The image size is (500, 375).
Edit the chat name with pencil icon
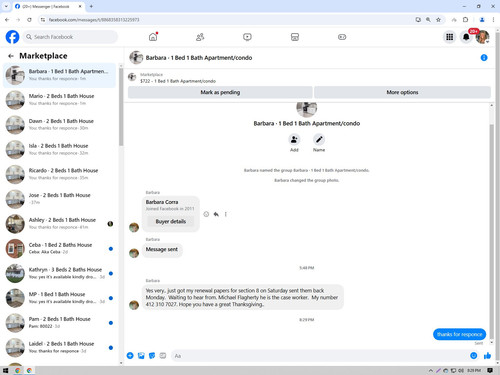pyautogui.click(x=319, y=139)
